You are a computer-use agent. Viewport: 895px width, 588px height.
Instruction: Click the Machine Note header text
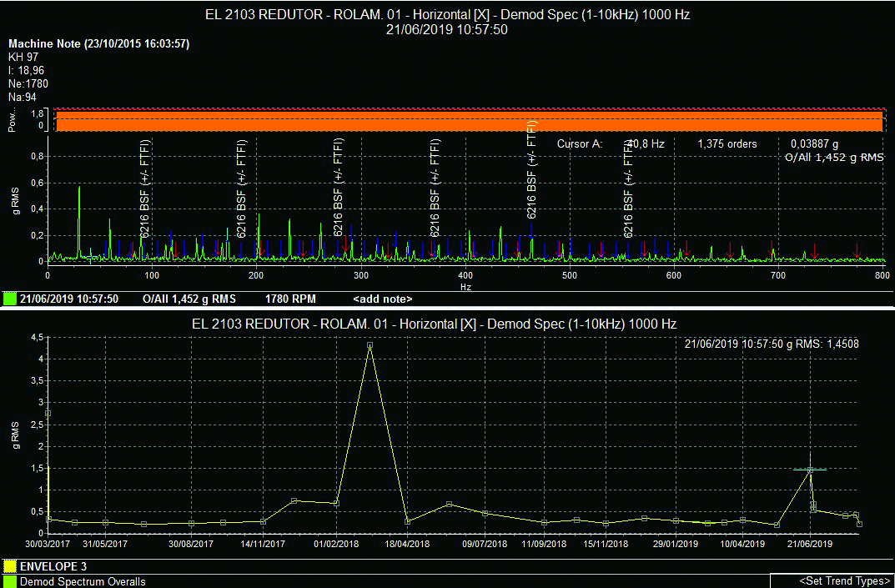pyautogui.click(x=98, y=44)
